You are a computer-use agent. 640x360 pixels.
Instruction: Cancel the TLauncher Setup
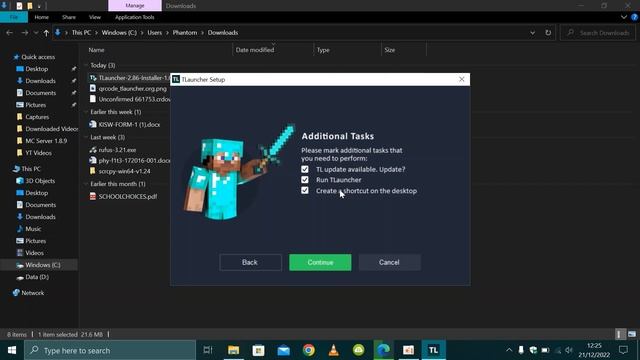tap(389, 262)
